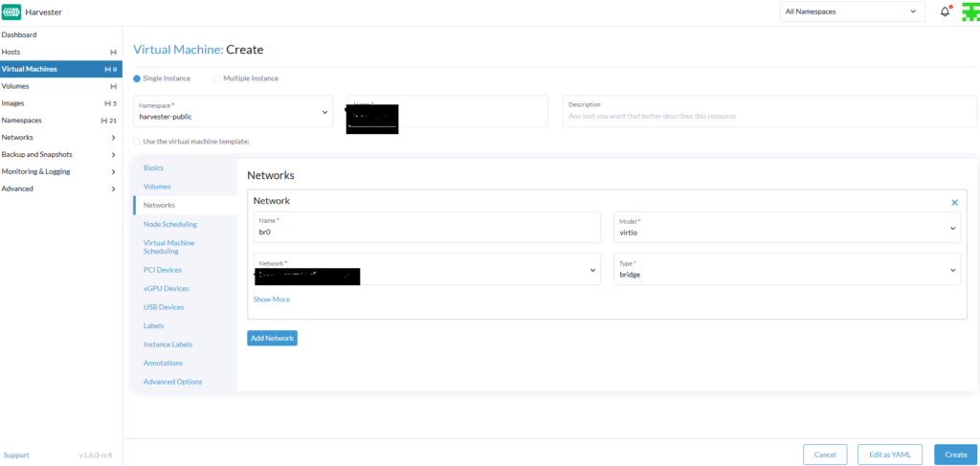Enable Use the virtual machine template checkbox
The image size is (980, 466).
pyautogui.click(x=137, y=142)
